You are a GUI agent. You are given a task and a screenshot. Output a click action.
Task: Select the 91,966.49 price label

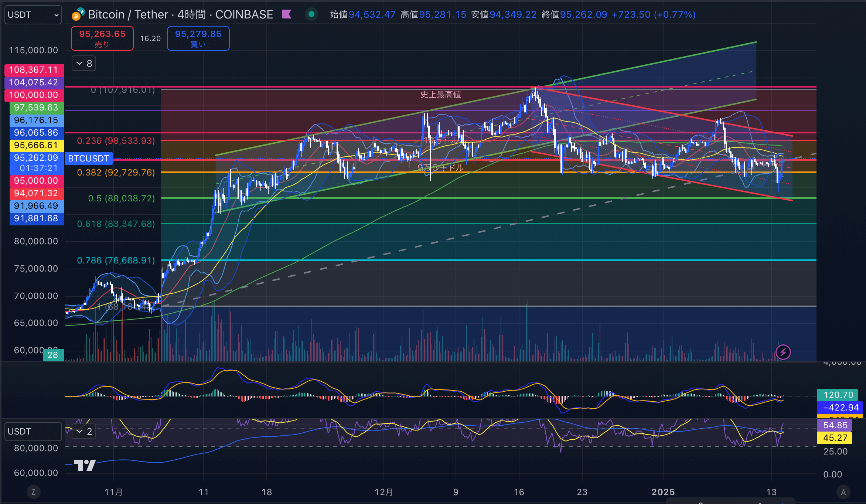36,206
